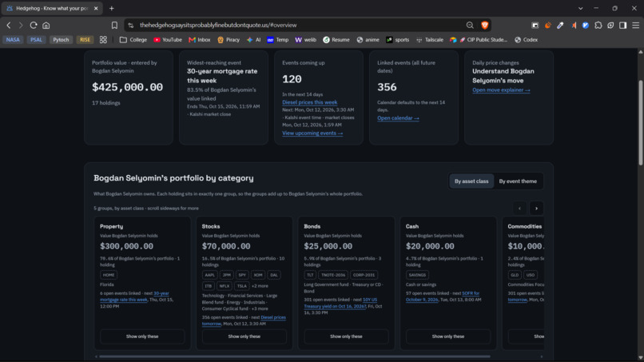Open the move explainer link
This screenshot has width=644, height=362.
tap(501, 90)
